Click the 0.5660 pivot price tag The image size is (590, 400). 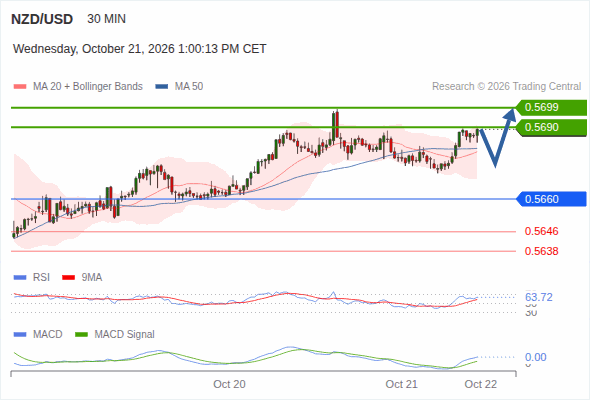[551, 199]
